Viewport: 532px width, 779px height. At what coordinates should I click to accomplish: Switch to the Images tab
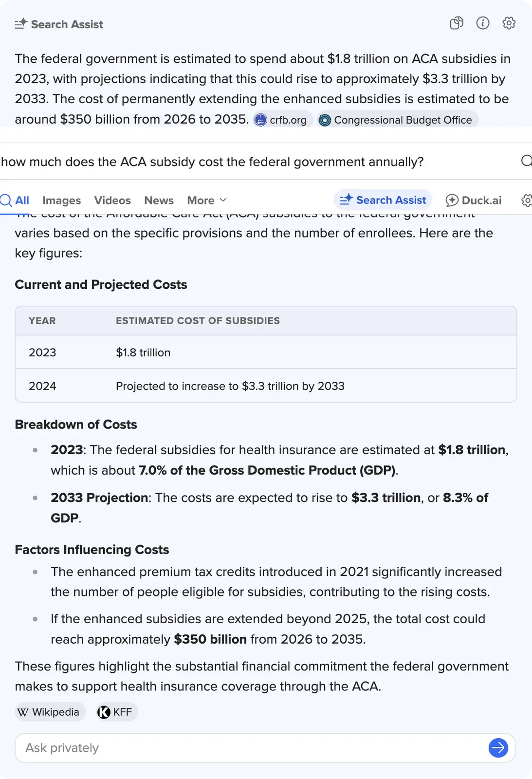click(x=61, y=200)
